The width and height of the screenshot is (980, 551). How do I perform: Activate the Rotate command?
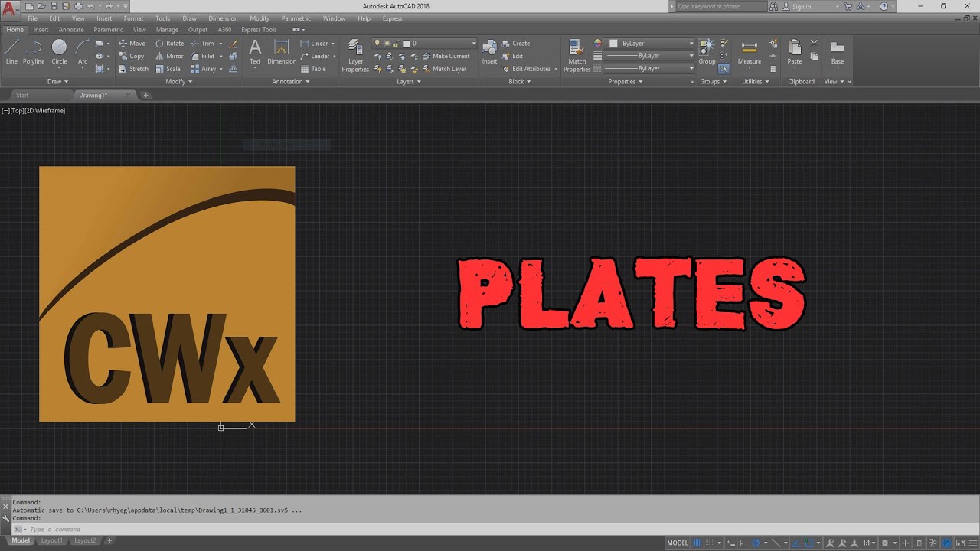click(169, 44)
